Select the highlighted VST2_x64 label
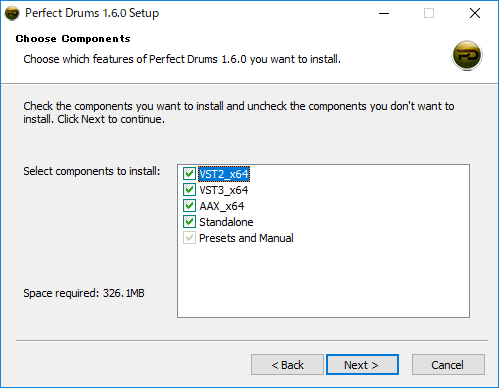 [x=224, y=174]
